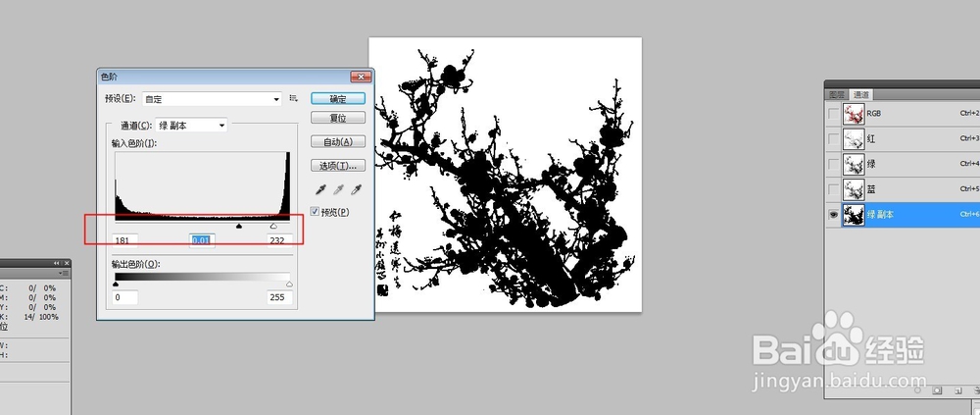
Task: Click the '红' channel name
Action: [x=871, y=139]
